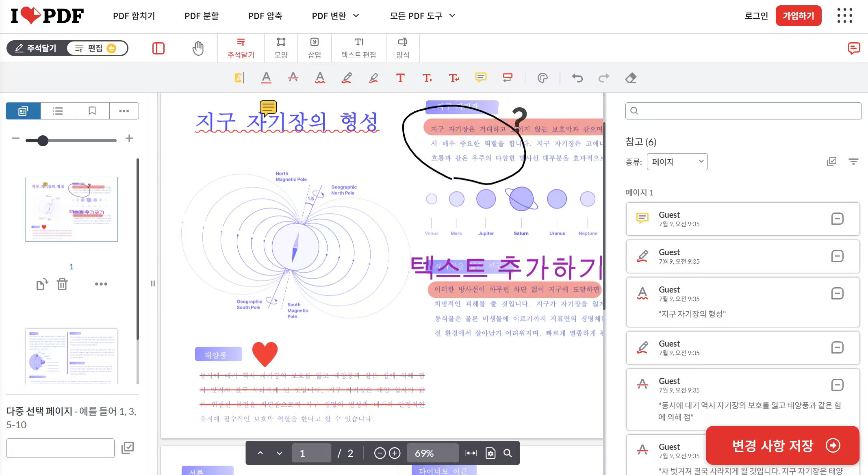Click fit-to-width icon in page bar

471,453
